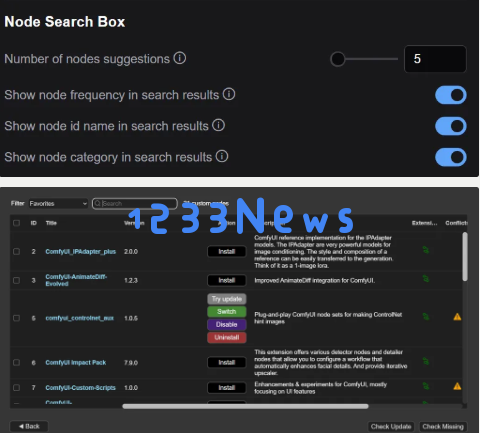This screenshot has height=433, width=480.
Task: Click conflict warning icon for comfyui_controlnet_aux
Action: coord(457,317)
